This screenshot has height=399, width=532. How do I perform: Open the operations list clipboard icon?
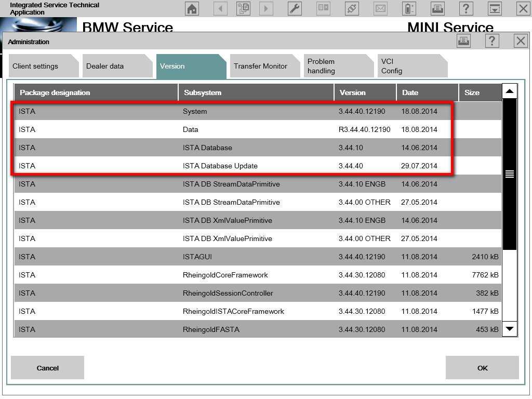tap(243, 8)
